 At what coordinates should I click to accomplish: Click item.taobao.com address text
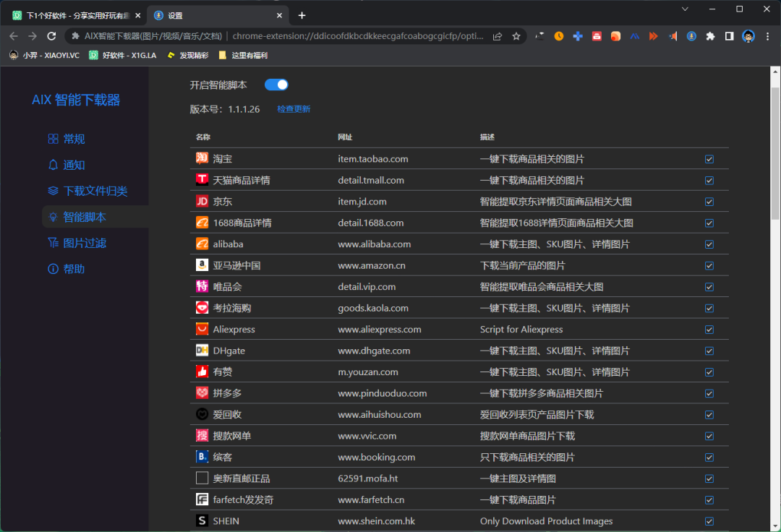point(372,159)
